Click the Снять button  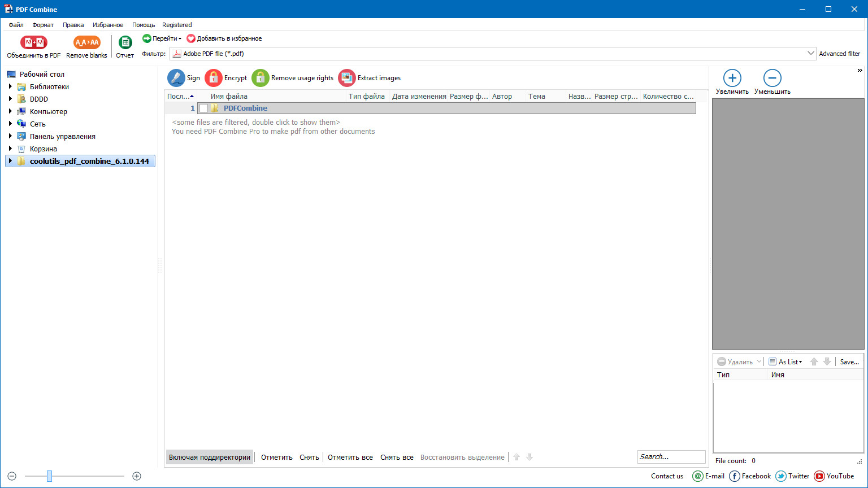click(x=309, y=457)
